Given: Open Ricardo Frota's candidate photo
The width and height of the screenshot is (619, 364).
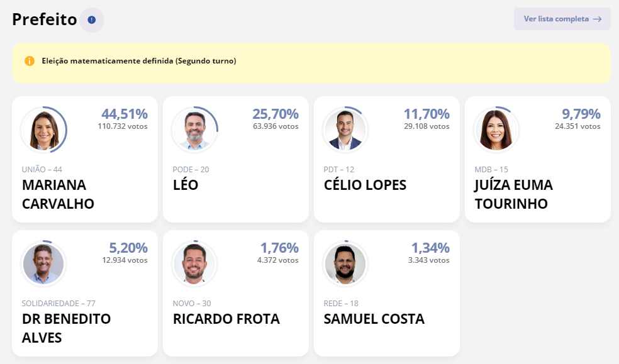Looking at the screenshot, I should pyautogui.click(x=194, y=264).
